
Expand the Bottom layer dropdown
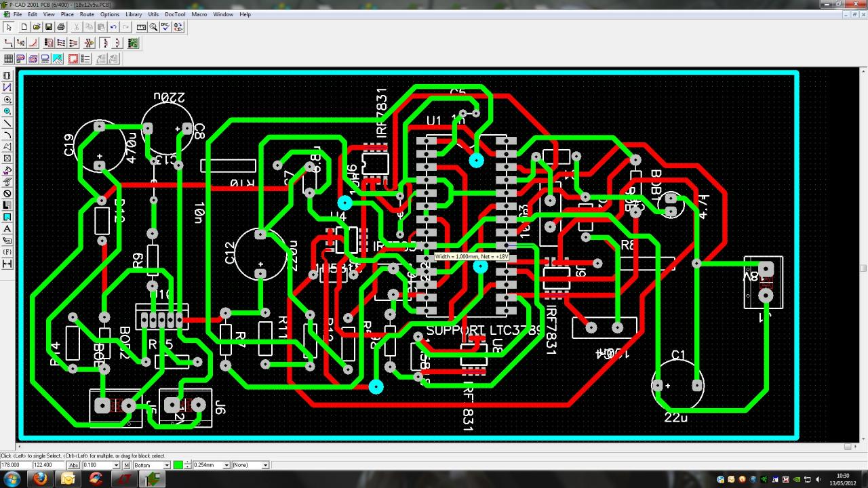[167, 465]
